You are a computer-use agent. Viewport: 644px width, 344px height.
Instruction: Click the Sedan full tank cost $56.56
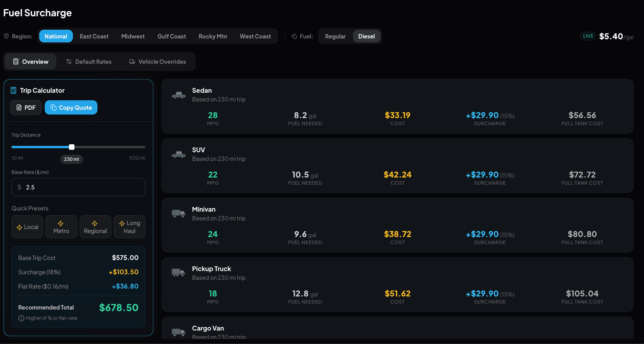point(582,115)
